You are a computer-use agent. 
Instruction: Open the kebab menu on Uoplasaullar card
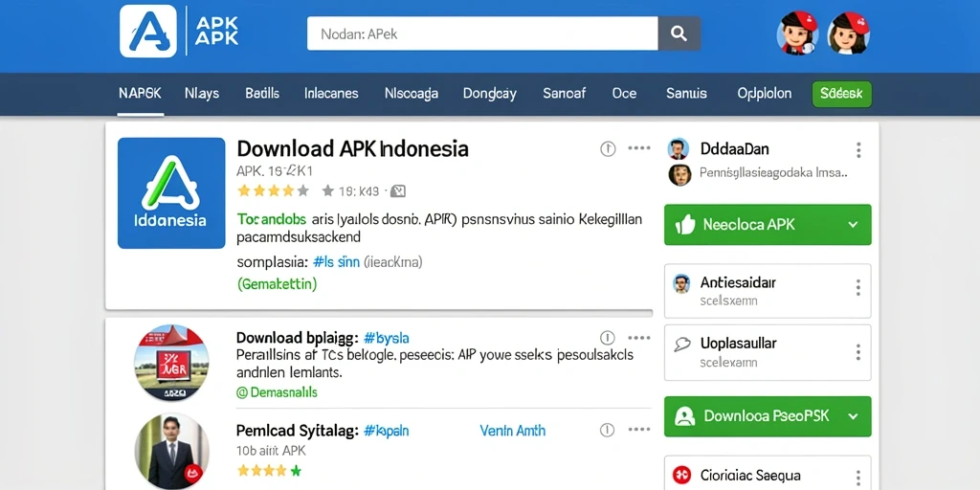click(x=858, y=352)
